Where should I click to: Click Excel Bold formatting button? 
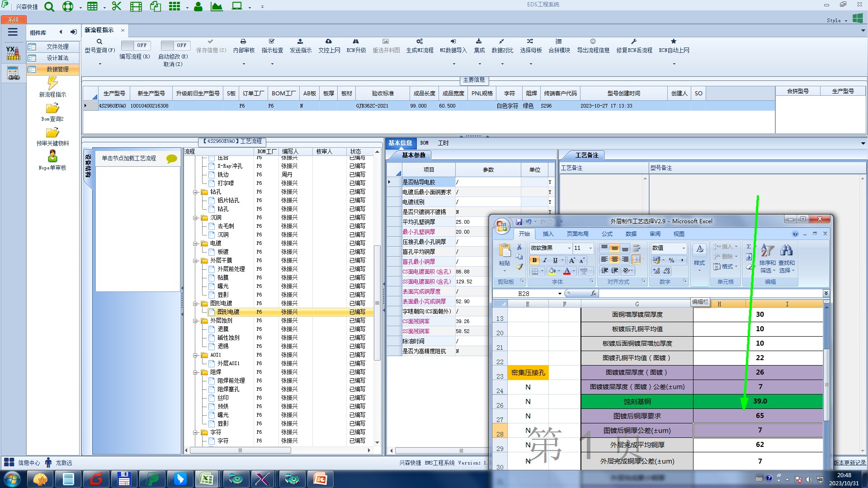(x=534, y=260)
